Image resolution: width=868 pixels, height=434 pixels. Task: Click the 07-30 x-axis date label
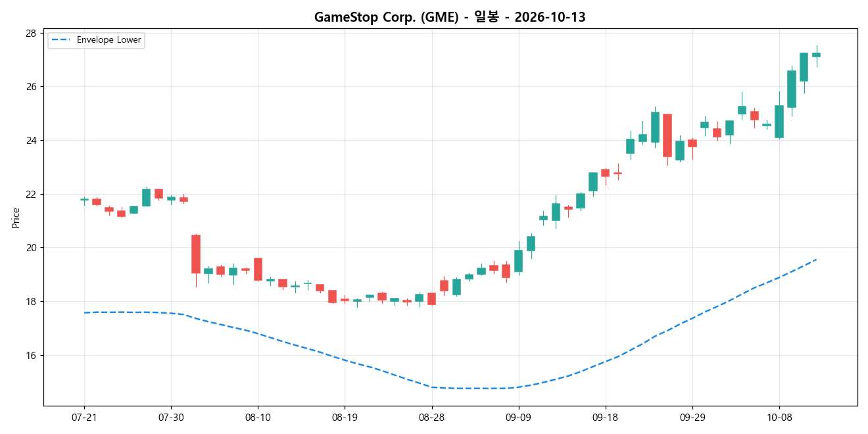pyautogui.click(x=171, y=417)
